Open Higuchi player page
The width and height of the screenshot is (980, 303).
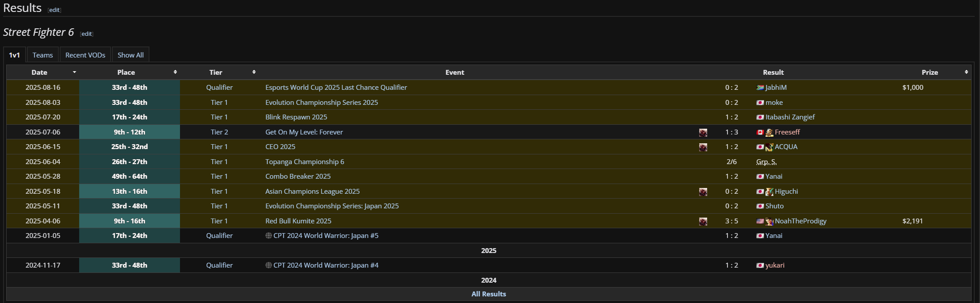tap(786, 192)
